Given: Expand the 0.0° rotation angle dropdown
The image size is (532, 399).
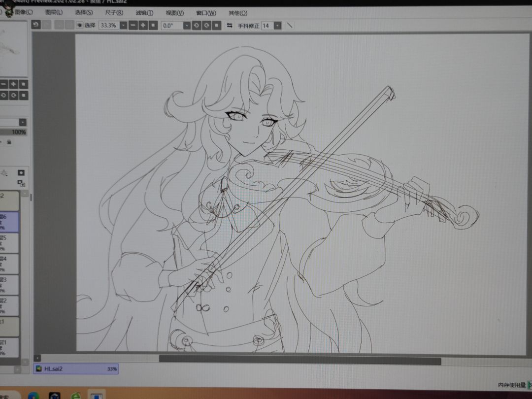Looking at the screenshot, I should coord(187,26).
